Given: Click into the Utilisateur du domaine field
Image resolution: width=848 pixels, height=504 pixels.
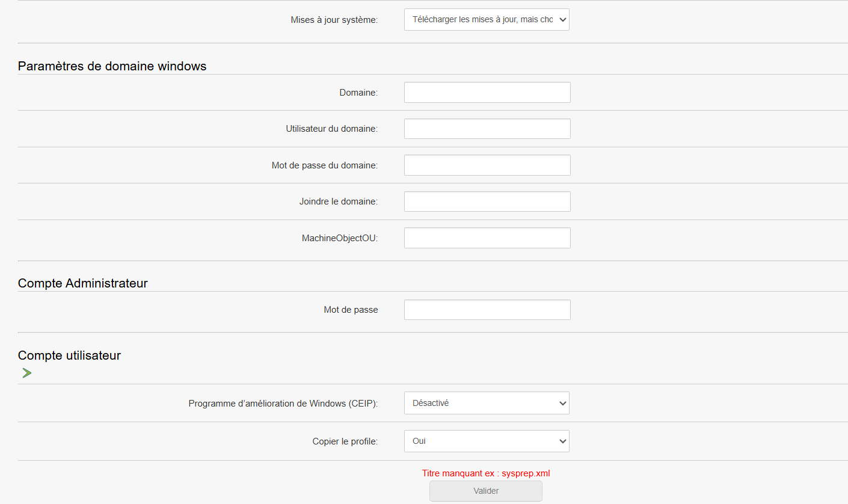Looking at the screenshot, I should (x=487, y=129).
